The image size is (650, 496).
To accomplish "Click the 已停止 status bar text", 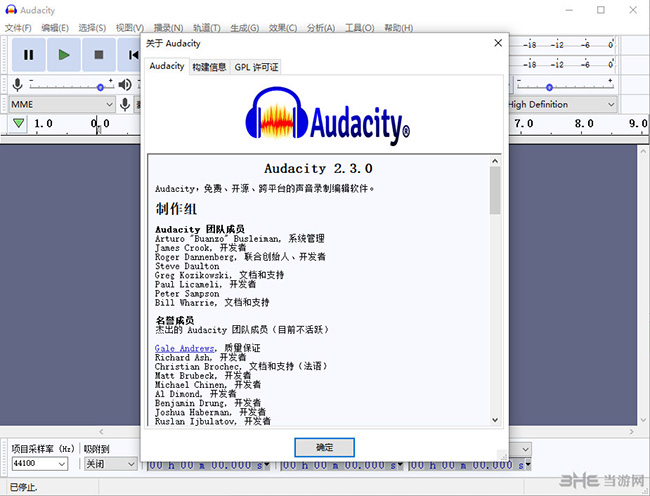I will tap(23, 487).
